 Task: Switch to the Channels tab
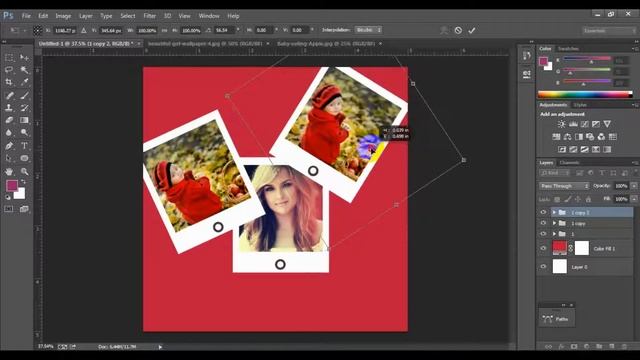569,162
